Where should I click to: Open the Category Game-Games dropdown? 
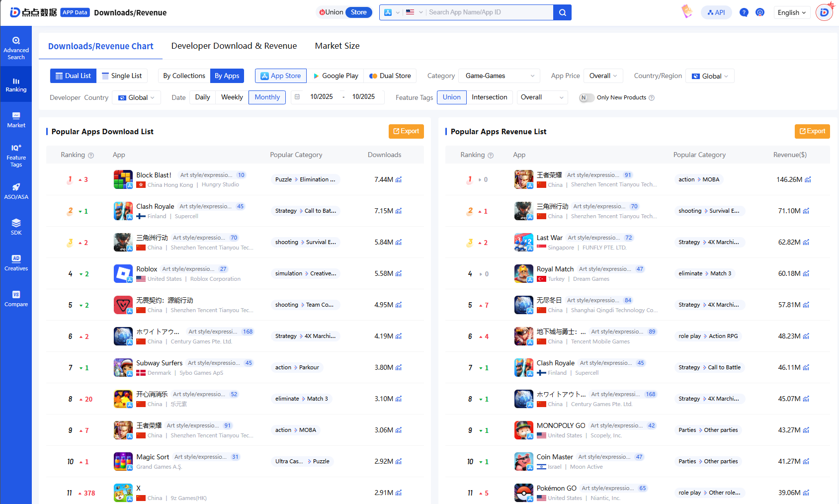pyautogui.click(x=499, y=76)
